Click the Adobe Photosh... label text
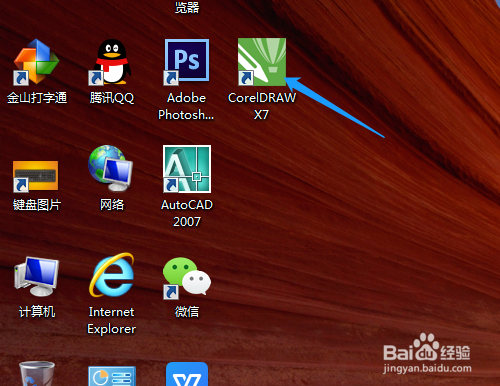This screenshot has width=500, height=386. [186, 106]
